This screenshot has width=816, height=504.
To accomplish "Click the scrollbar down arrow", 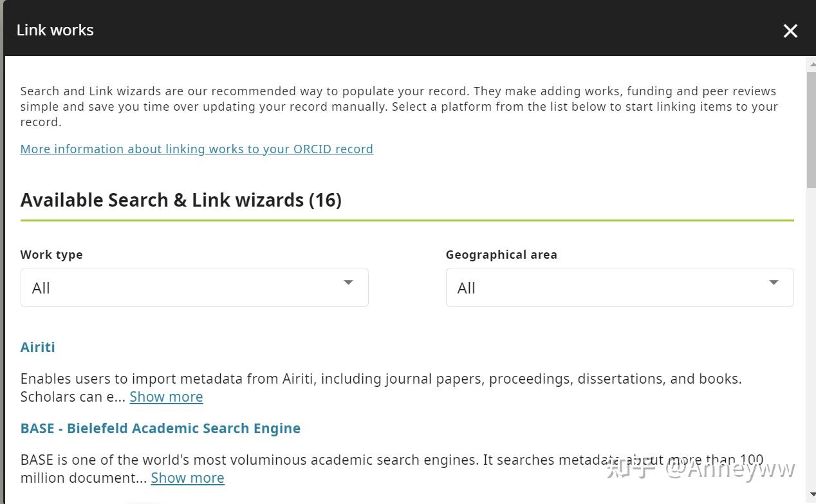I will (x=811, y=494).
